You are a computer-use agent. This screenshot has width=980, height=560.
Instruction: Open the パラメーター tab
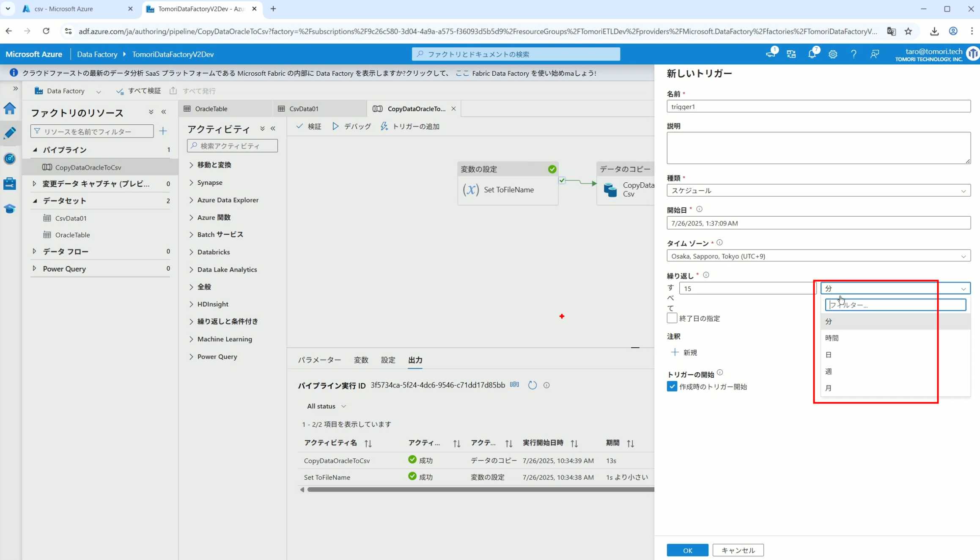319,360
